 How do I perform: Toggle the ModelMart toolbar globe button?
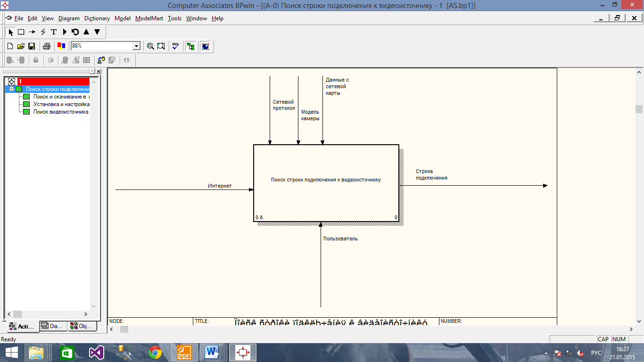pos(205,46)
